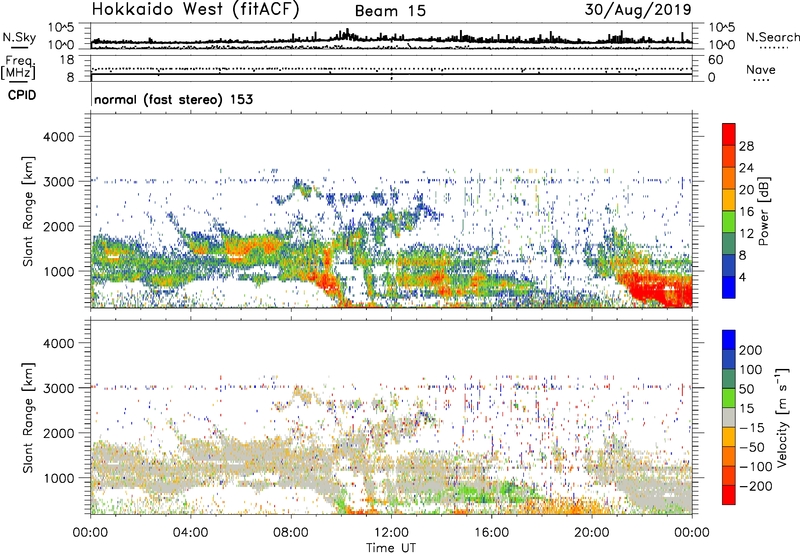Click the "04:00" time axis label
The width and height of the screenshot is (800, 554).
point(190,533)
